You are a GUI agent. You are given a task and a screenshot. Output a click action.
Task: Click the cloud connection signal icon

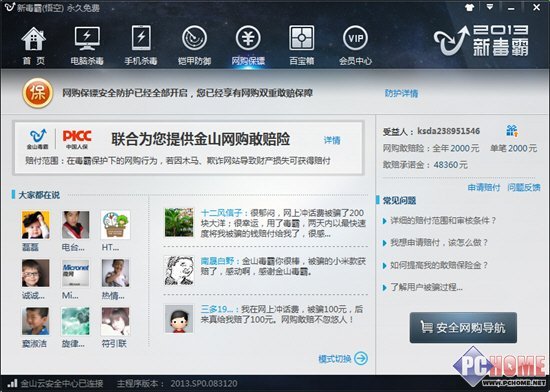tap(13, 383)
